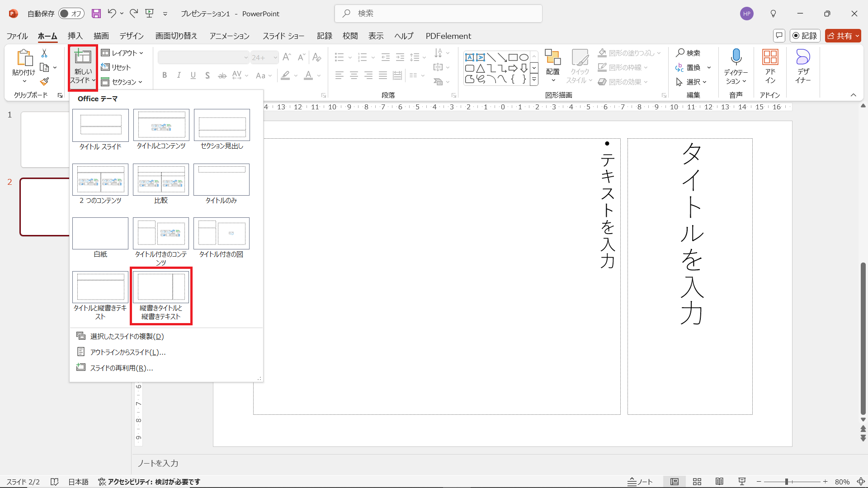Toggle Italic formatting button
868x488 pixels.
[x=179, y=75]
